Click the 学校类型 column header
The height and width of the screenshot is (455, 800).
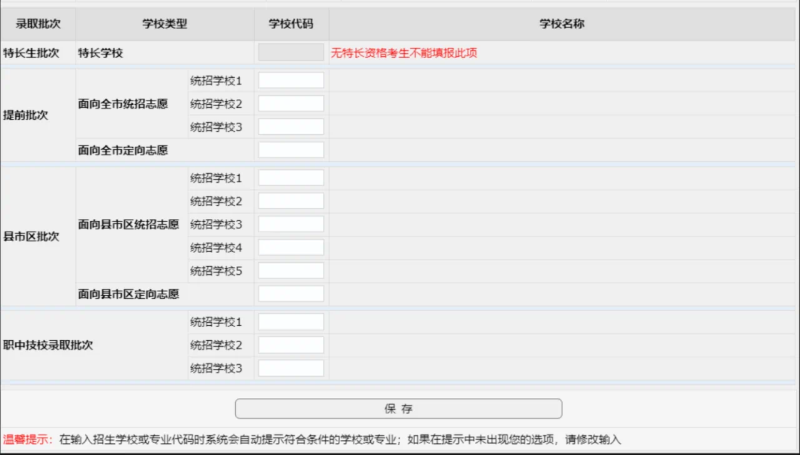coord(164,22)
